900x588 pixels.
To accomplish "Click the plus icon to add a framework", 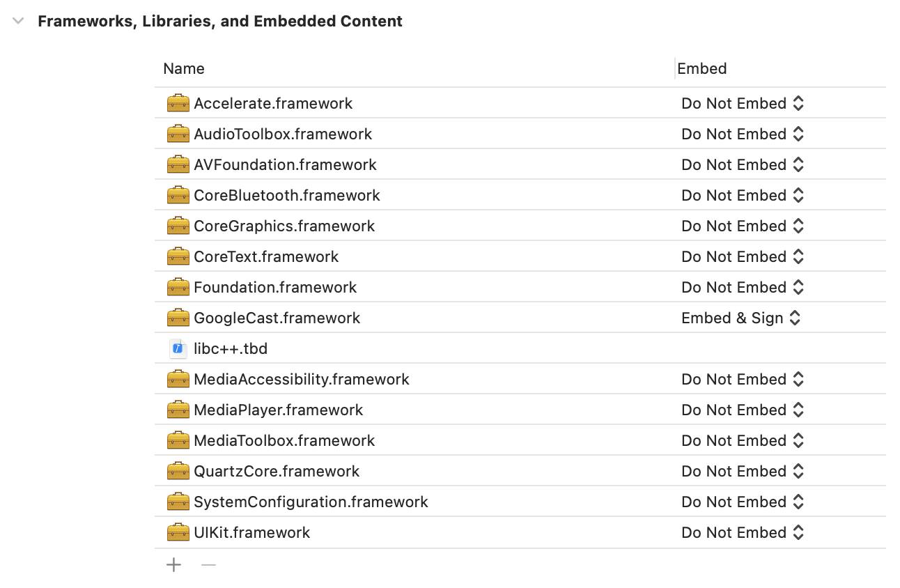I will coord(174,565).
